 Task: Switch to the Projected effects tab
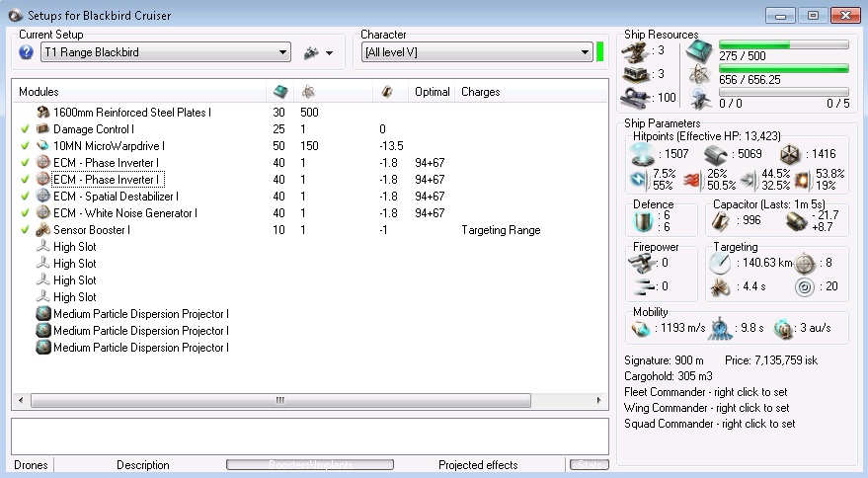[x=478, y=465]
